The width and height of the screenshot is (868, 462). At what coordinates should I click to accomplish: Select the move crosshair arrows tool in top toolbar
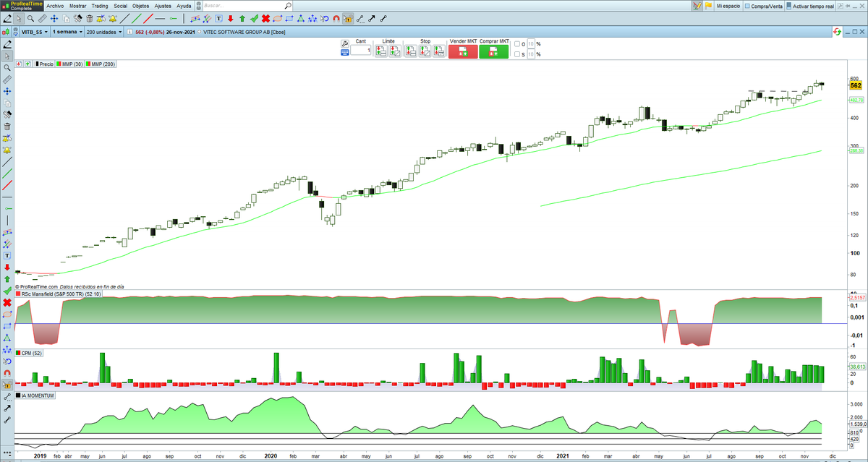point(54,18)
